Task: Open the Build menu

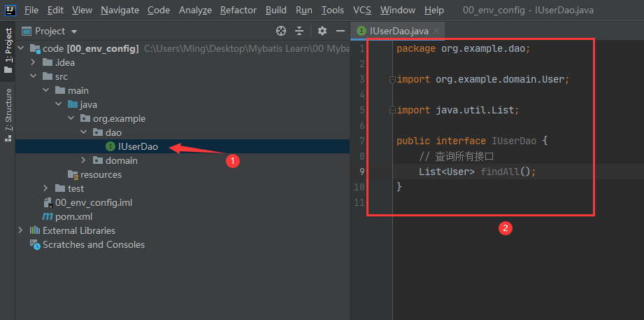Action: tap(276, 10)
